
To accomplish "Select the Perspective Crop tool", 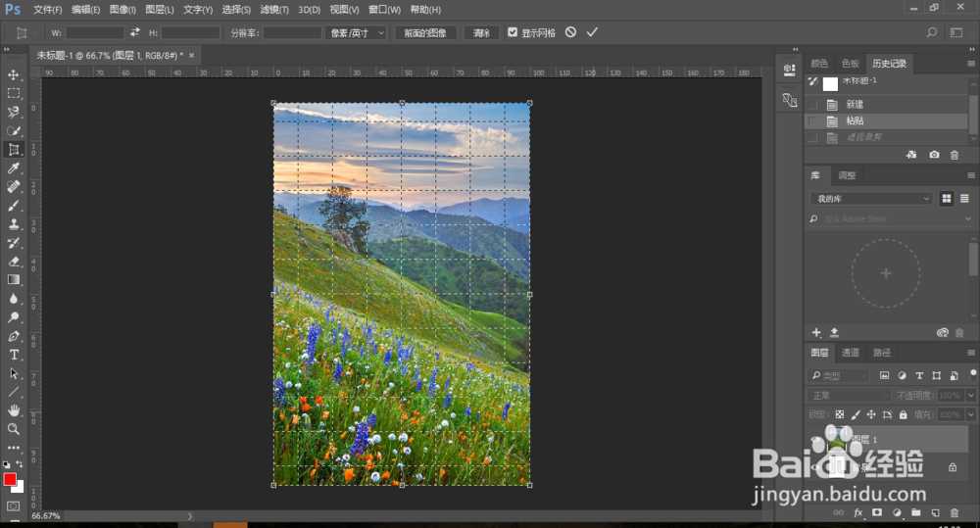I will pos(13,149).
